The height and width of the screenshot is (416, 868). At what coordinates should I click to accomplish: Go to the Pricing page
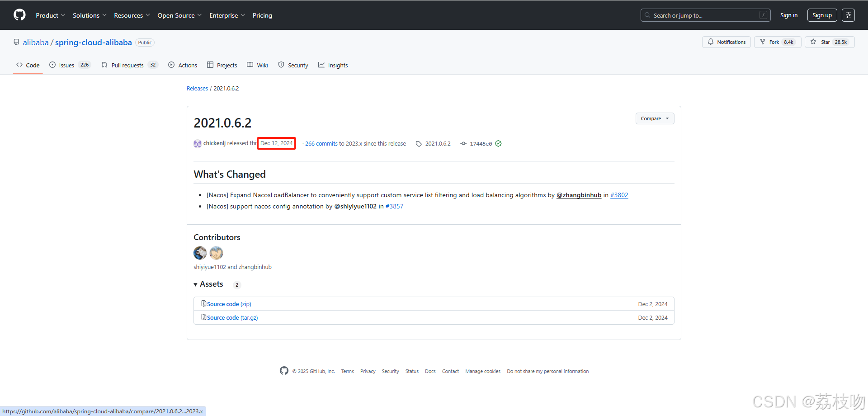click(x=262, y=15)
